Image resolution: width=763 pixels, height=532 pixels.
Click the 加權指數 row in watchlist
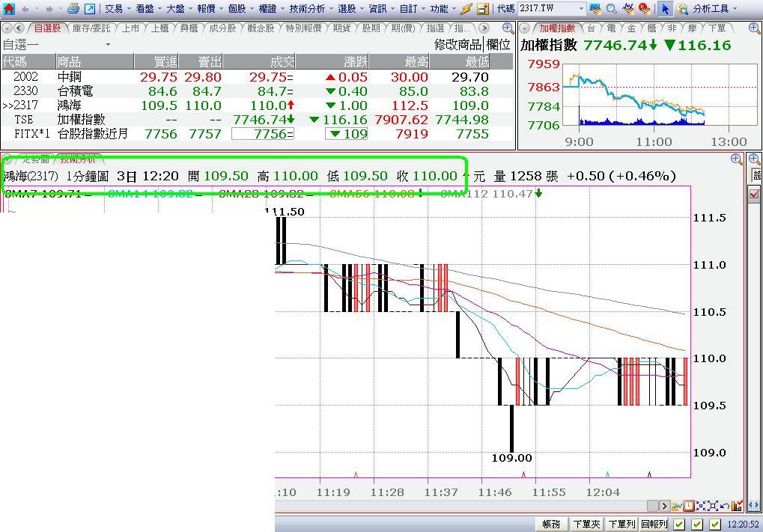pyautogui.click(x=258, y=120)
